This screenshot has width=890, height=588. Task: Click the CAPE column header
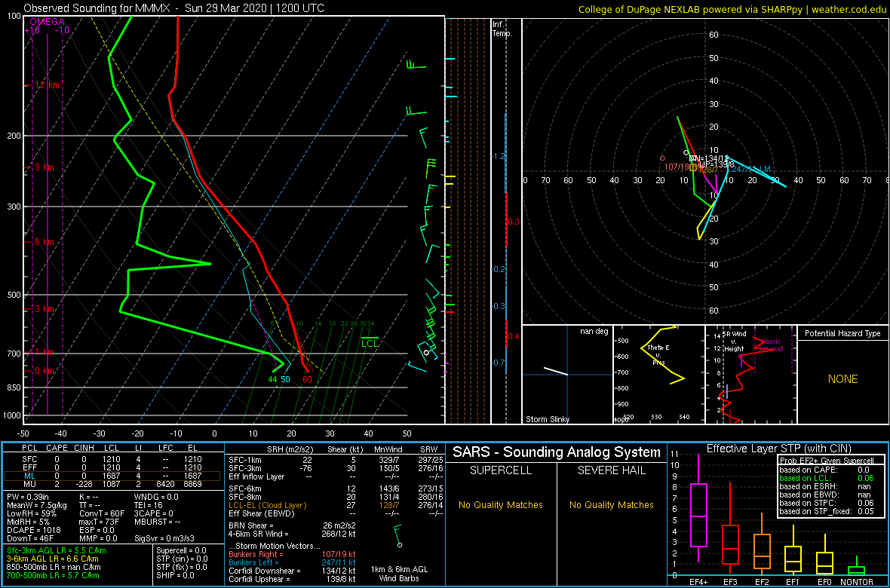click(57, 448)
